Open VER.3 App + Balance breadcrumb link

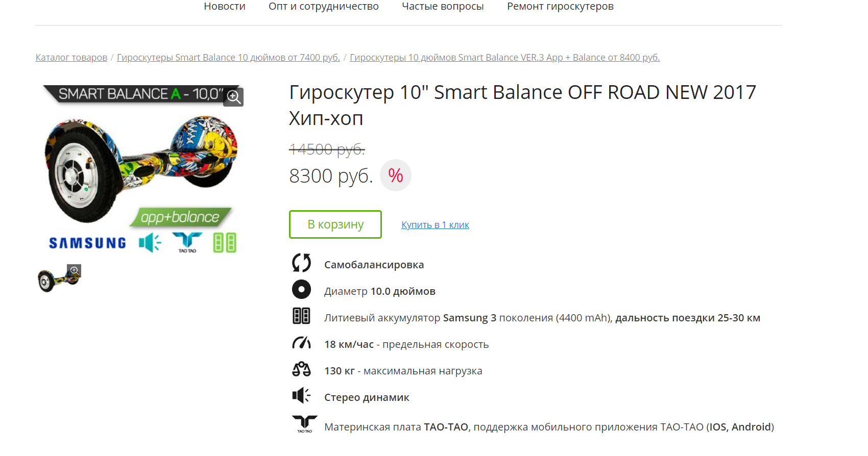pos(504,58)
